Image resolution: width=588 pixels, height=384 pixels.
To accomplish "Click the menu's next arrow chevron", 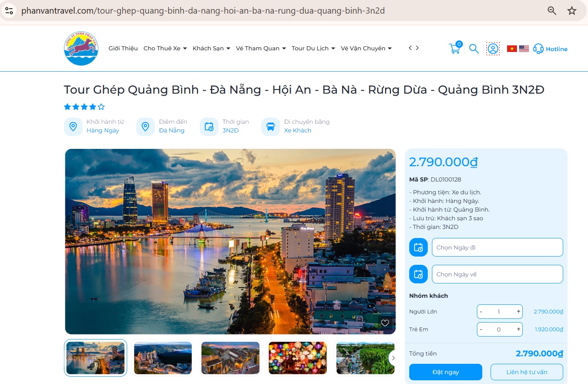I will tap(417, 48).
